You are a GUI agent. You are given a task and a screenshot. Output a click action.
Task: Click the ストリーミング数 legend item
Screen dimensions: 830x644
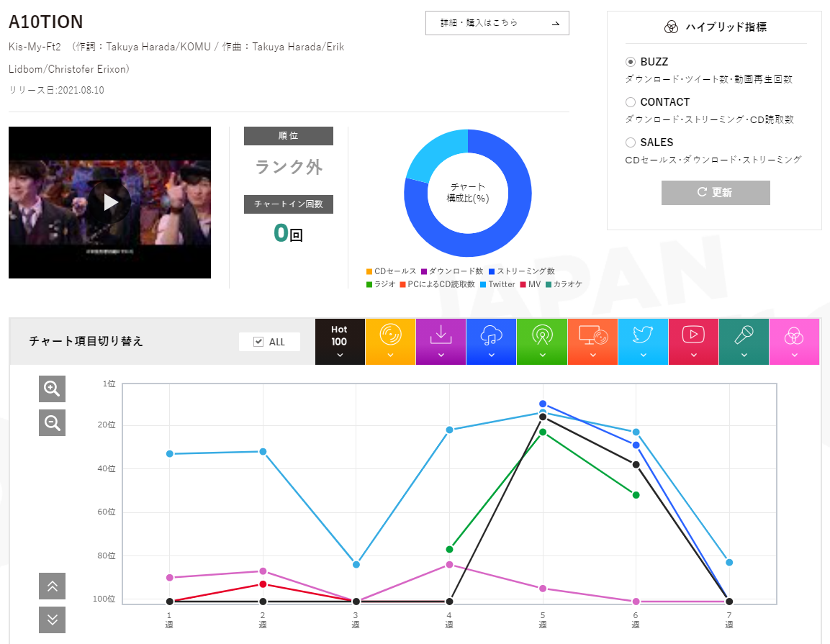tap(521, 271)
